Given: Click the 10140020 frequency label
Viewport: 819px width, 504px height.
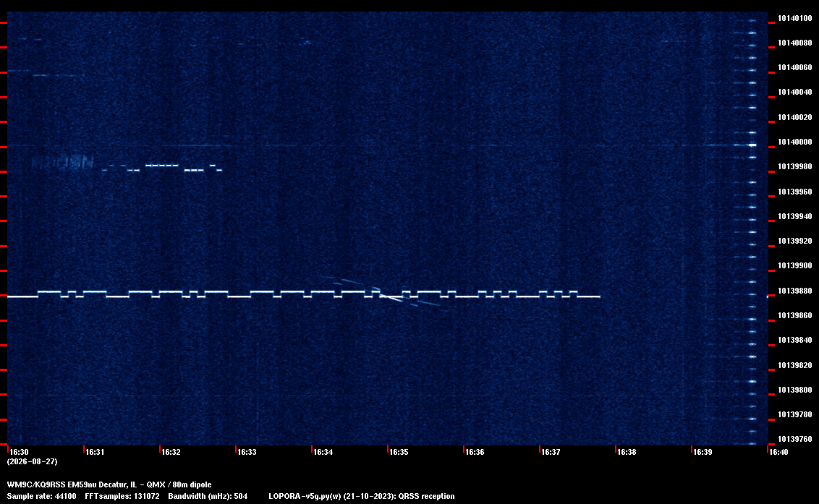Looking at the screenshot, I should [x=795, y=117].
